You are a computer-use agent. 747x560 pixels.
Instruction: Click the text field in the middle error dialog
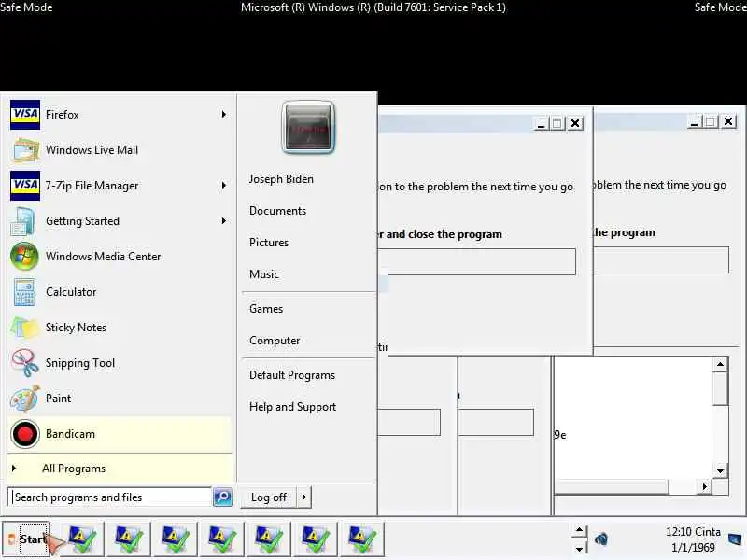point(476,261)
